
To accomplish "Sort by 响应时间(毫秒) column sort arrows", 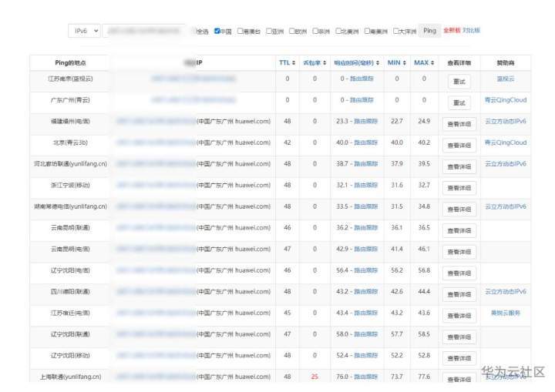I will (378, 63).
